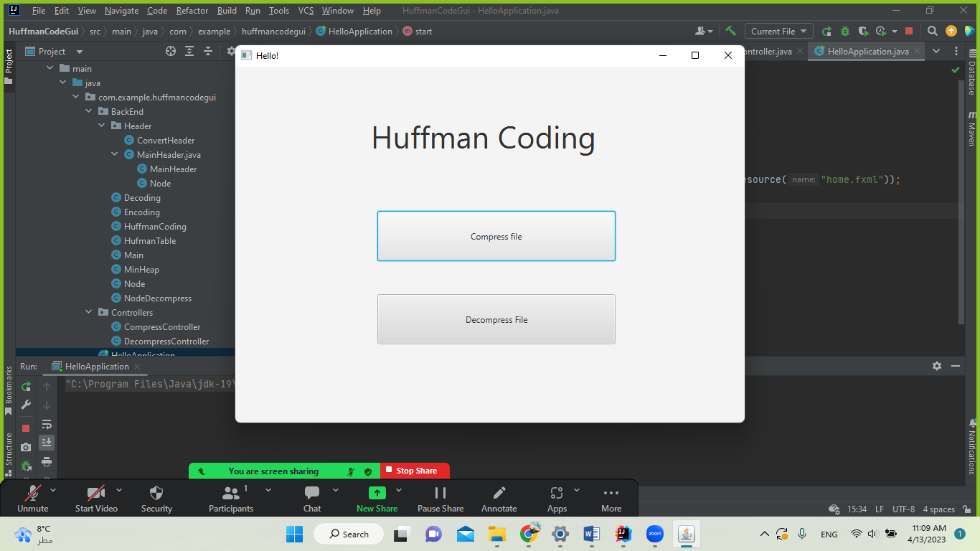980x551 pixels.
Task: Start Video in the Zoom toolbar
Action: coord(96,499)
